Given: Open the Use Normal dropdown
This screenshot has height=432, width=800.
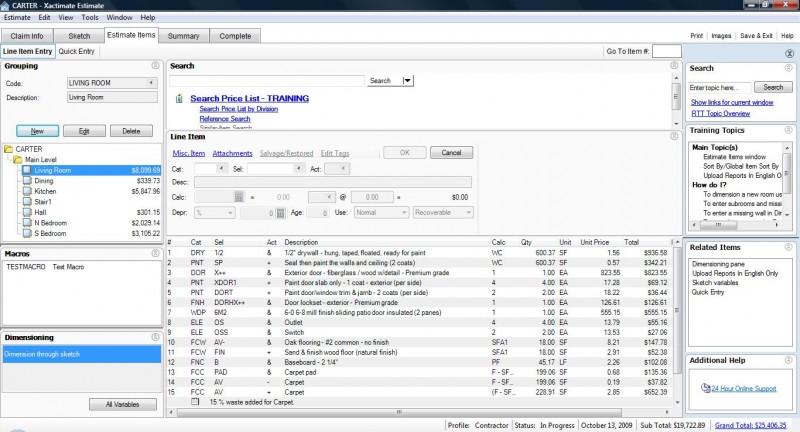Looking at the screenshot, I should tap(404, 213).
